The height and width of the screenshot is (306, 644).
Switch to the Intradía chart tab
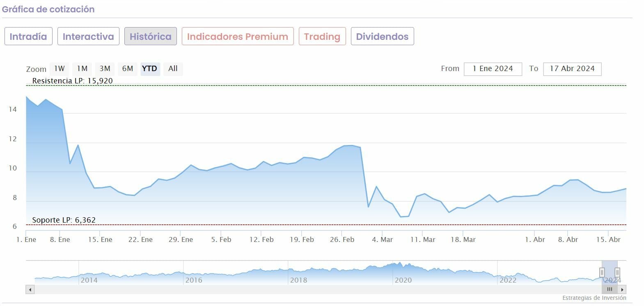coord(28,37)
